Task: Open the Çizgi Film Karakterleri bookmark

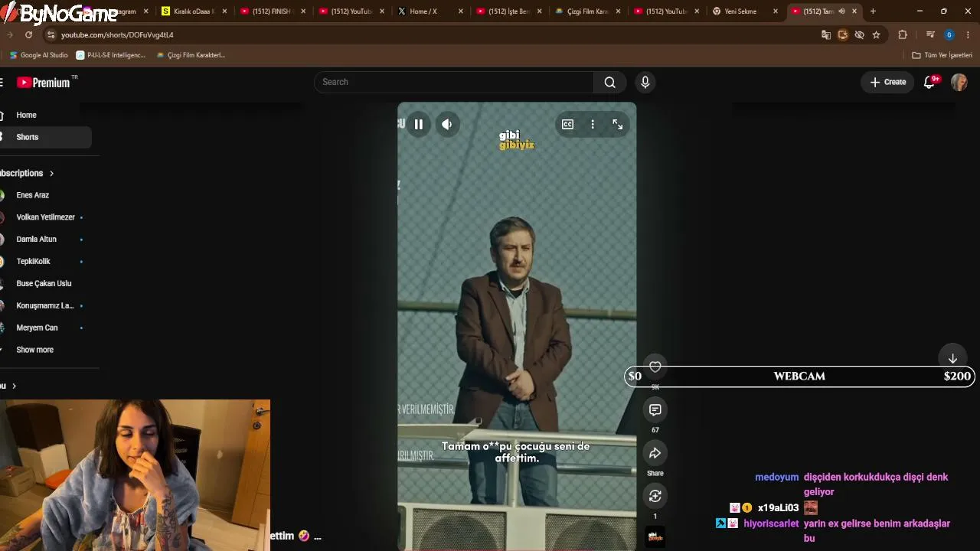Action: (191, 55)
